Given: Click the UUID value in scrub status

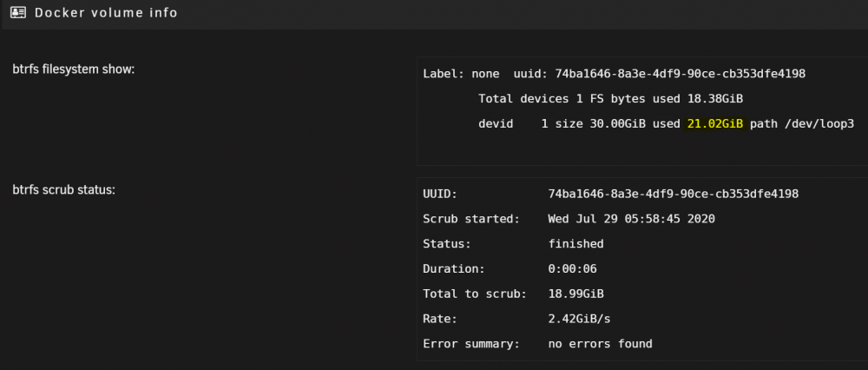Looking at the screenshot, I should pos(674,194).
